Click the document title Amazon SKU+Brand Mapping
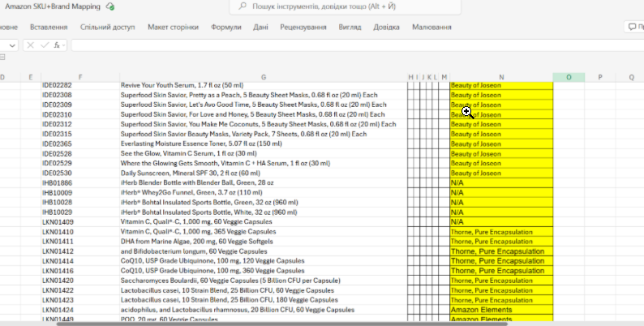Screen dimensions: 644x326 53,6
